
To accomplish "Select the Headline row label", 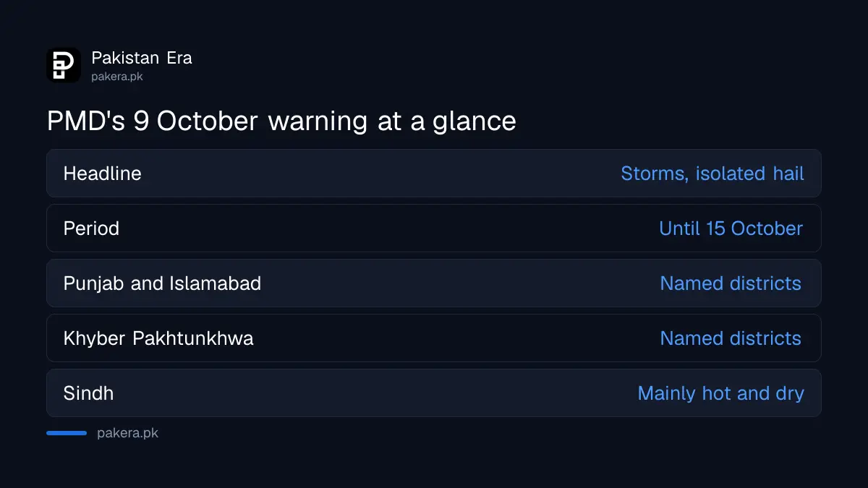I will pos(103,174).
